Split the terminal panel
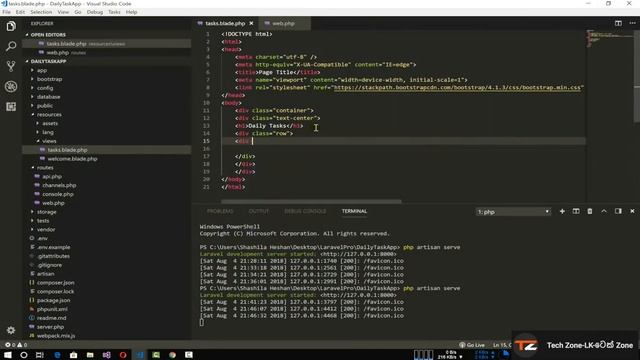 point(576,211)
